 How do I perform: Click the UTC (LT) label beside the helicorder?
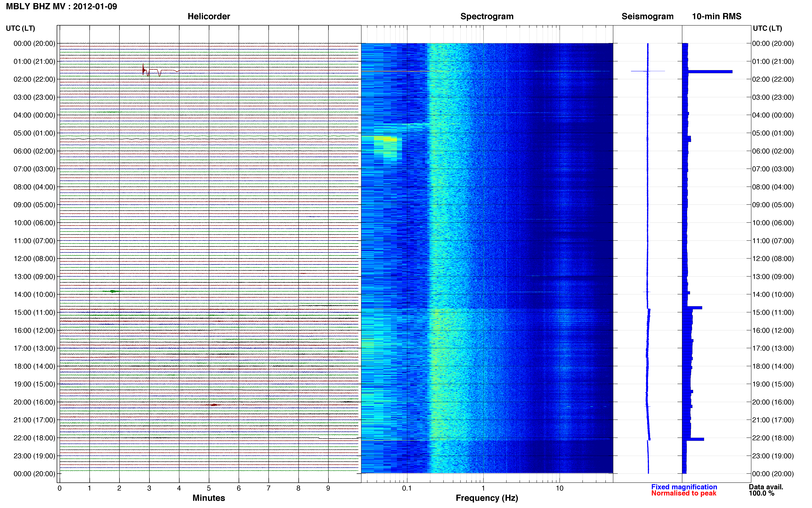[21, 28]
